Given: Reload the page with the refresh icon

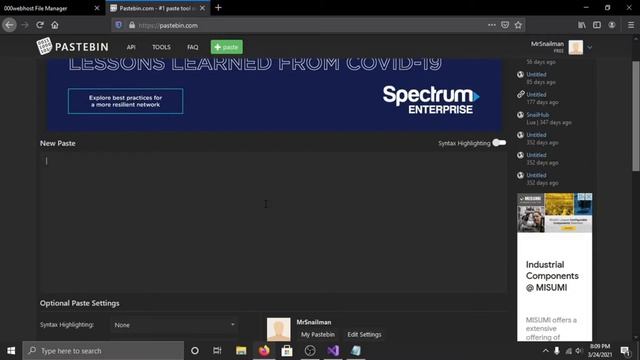Looking at the screenshot, I should [x=40, y=25].
